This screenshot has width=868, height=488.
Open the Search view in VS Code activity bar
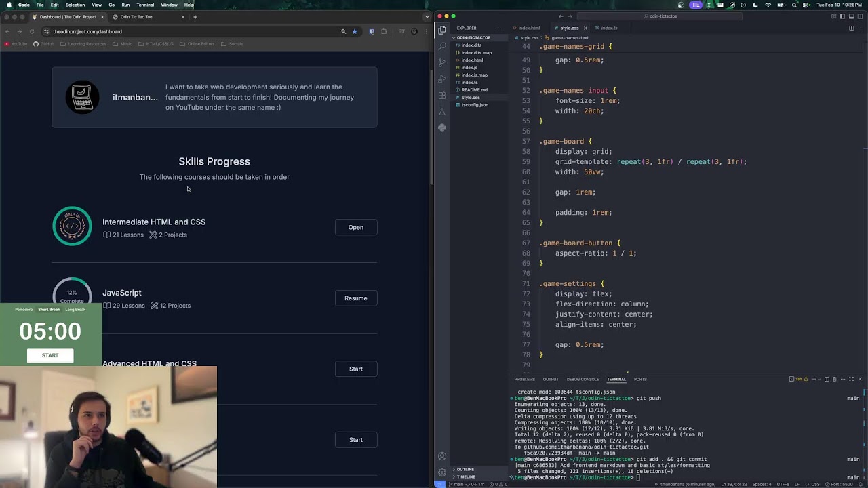(x=442, y=46)
